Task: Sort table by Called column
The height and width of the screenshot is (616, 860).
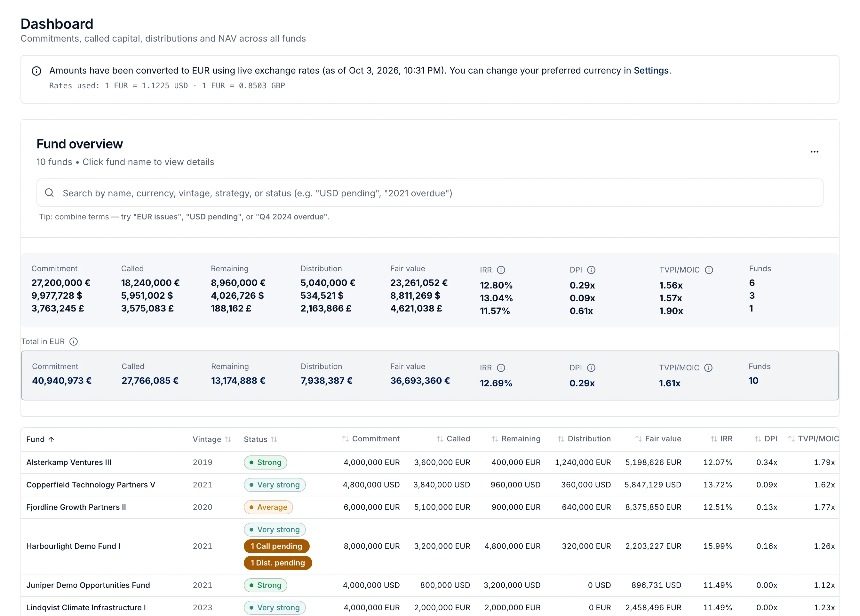Action: click(x=453, y=438)
